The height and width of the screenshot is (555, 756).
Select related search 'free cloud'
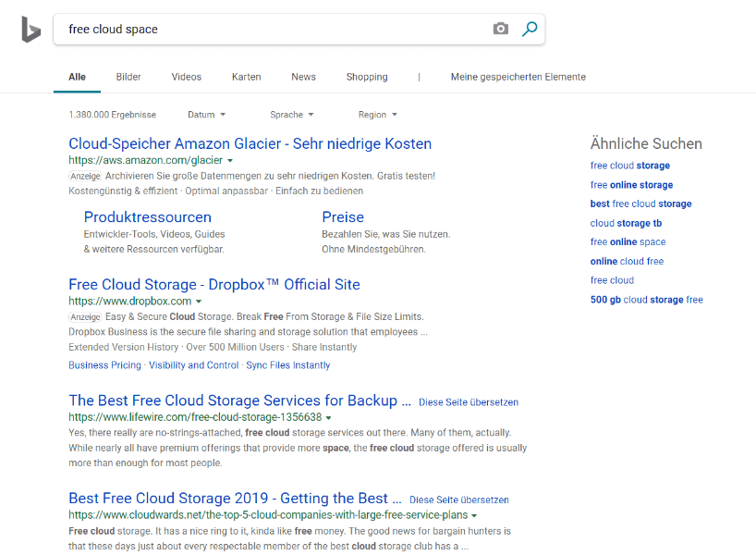coord(612,280)
